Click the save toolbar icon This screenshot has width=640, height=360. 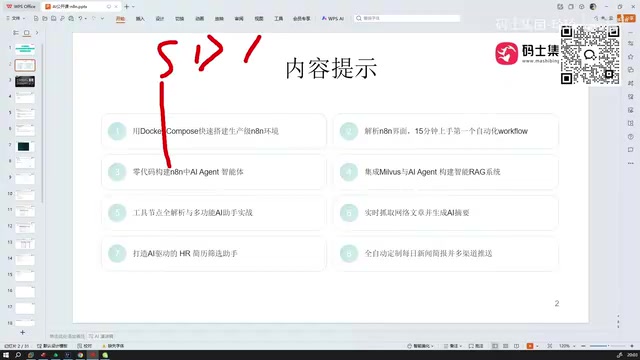click(x=53, y=18)
